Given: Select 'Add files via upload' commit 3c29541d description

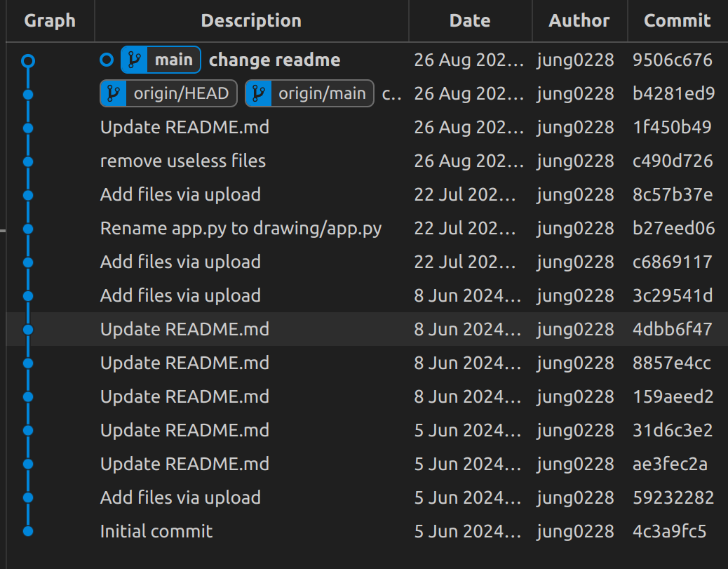Looking at the screenshot, I should (x=180, y=295).
